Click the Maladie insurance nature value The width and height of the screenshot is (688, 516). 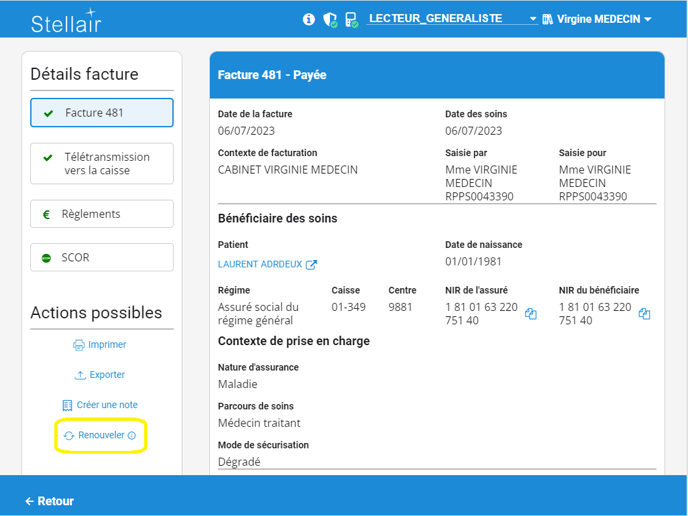click(238, 384)
